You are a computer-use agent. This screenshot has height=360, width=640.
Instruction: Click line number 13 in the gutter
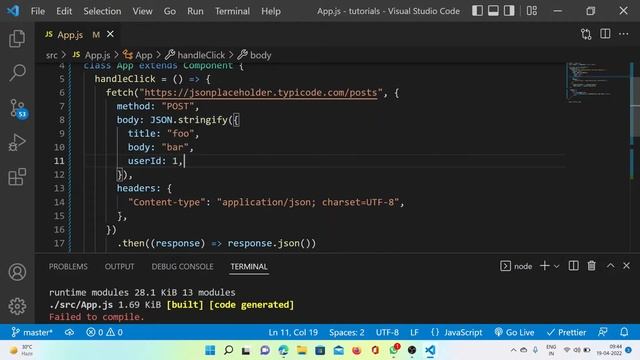click(59, 188)
